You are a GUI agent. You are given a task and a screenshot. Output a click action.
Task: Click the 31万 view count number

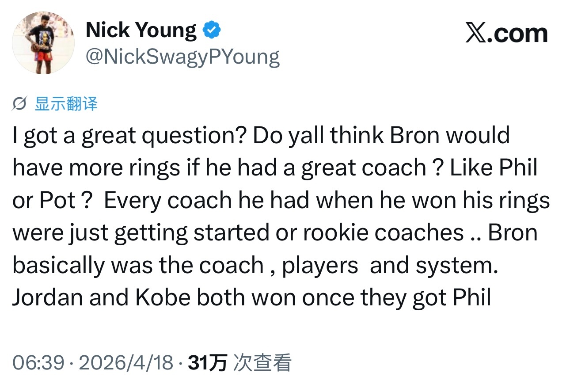coord(208,362)
